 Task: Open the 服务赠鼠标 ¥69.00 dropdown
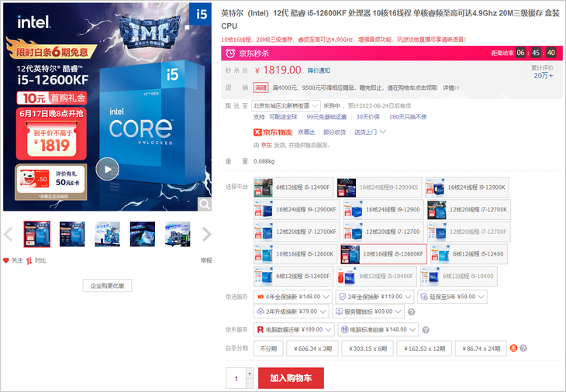point(368,311)
